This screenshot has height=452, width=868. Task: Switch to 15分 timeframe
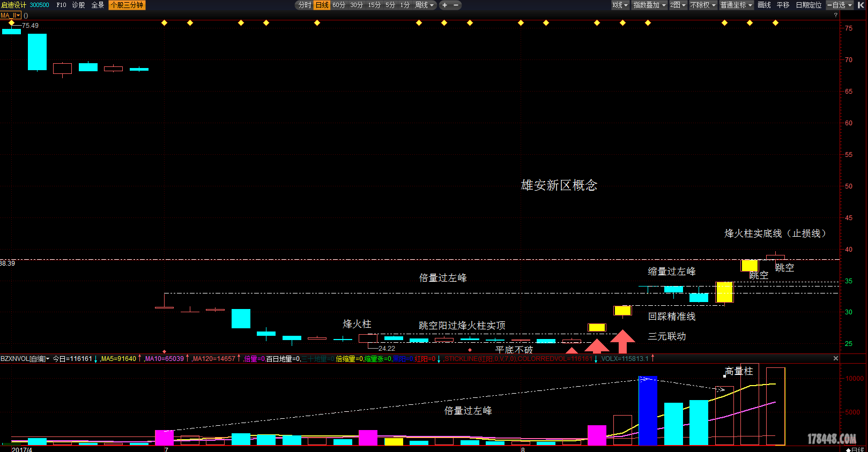(374, 5)
